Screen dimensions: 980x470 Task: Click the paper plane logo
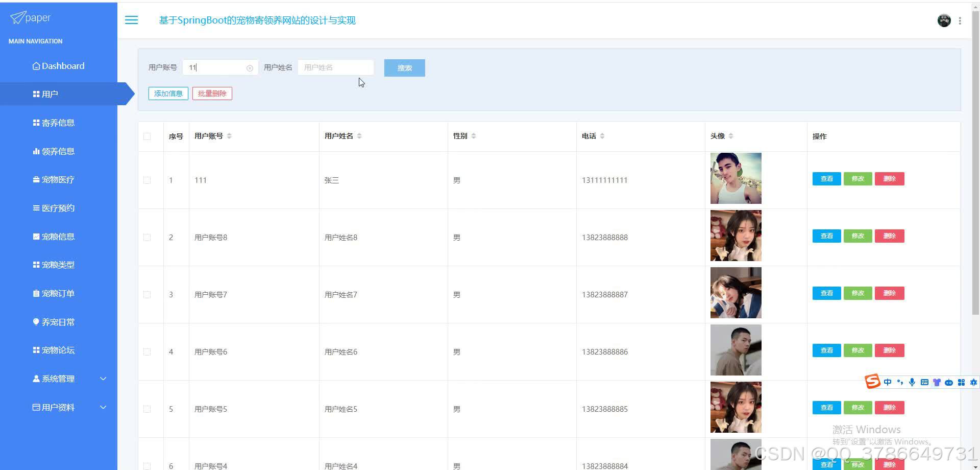[x=17, y=17]
